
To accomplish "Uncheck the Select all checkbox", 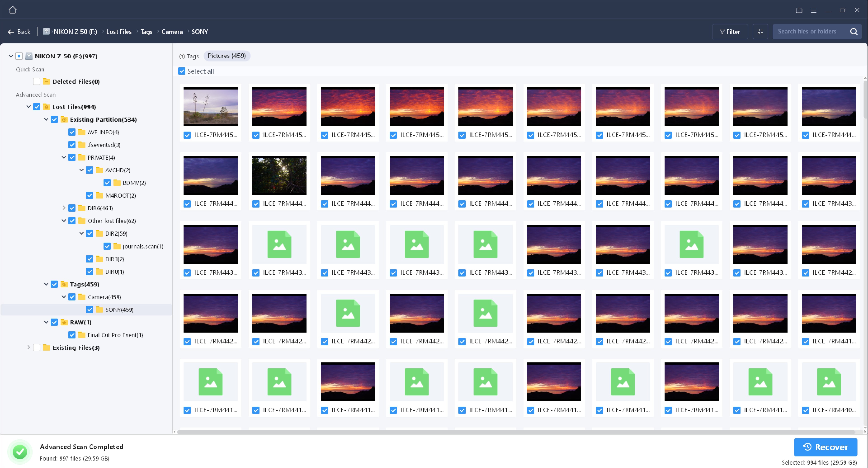I will 182,71.
